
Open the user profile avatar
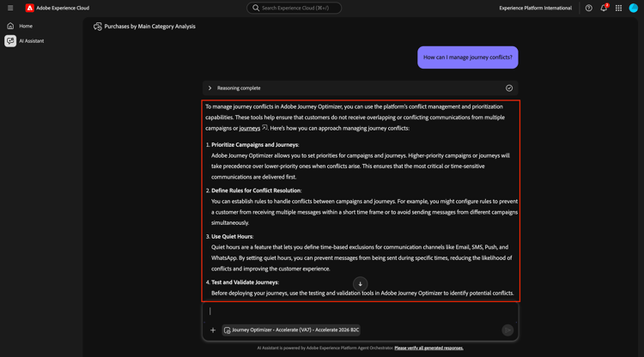pyautogui.click(x=634, y=8)
